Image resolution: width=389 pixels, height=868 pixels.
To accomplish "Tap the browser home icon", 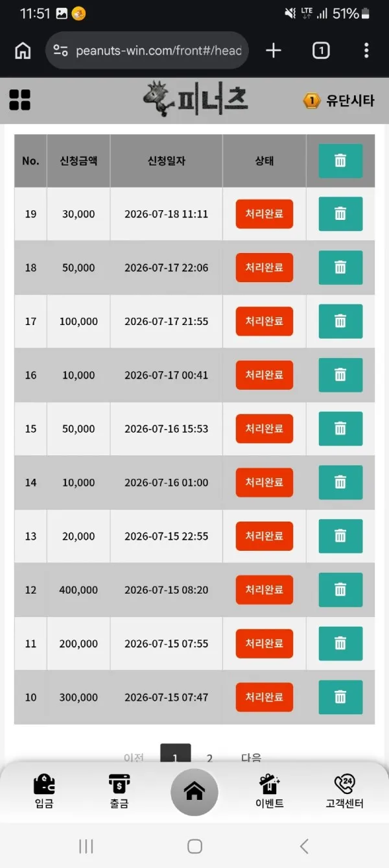I will pos(23,51).
